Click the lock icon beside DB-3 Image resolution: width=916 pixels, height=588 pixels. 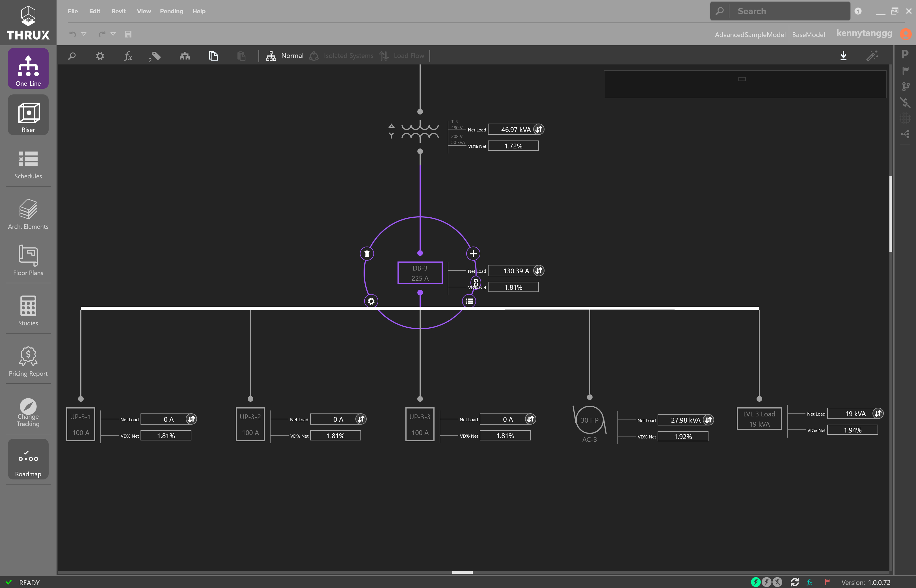[476, 282]
